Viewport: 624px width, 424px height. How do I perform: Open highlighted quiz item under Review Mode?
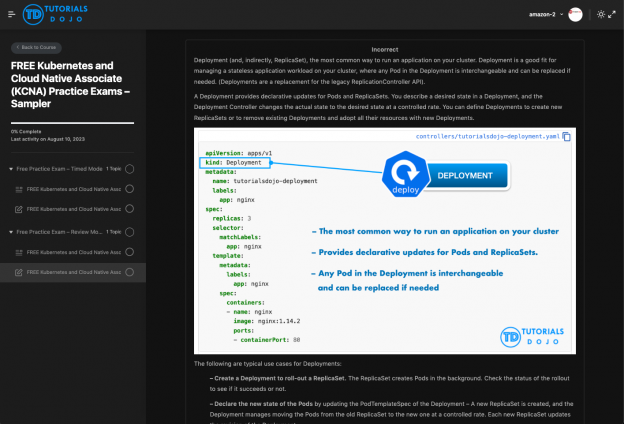tap(74, 272)
